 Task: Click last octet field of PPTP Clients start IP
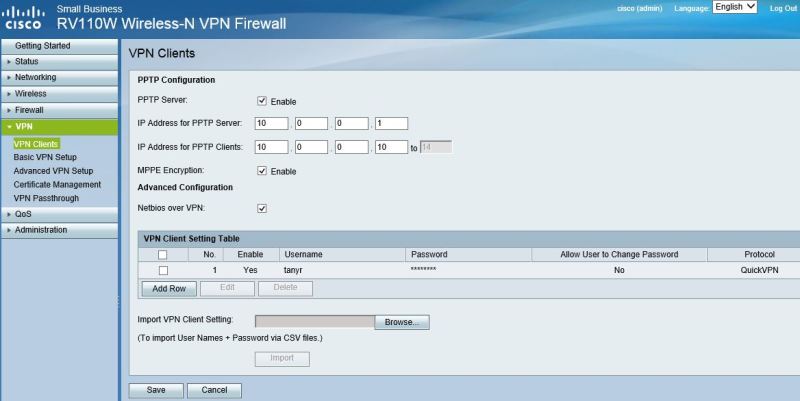click(391, 147)
